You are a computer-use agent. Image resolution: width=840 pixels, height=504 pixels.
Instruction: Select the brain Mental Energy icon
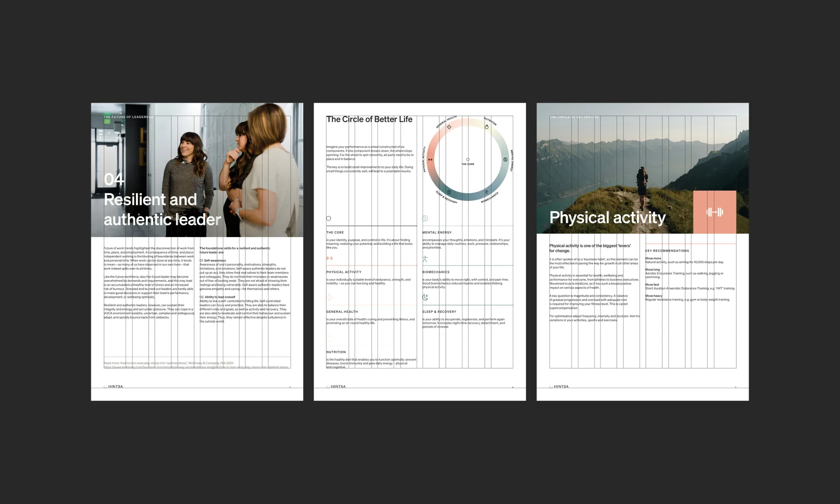tap(505, 160)
